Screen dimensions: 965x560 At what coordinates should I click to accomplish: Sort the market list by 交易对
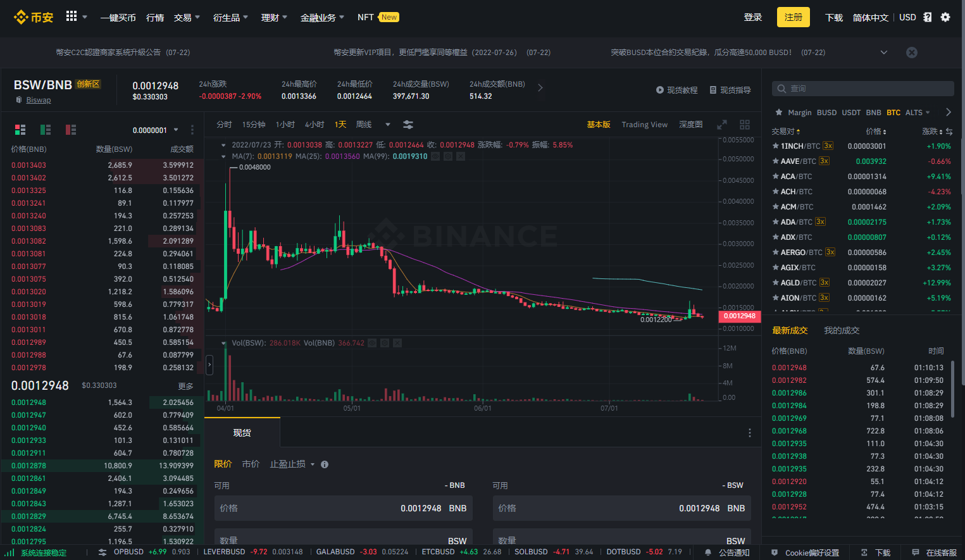(x=786, y=132)
